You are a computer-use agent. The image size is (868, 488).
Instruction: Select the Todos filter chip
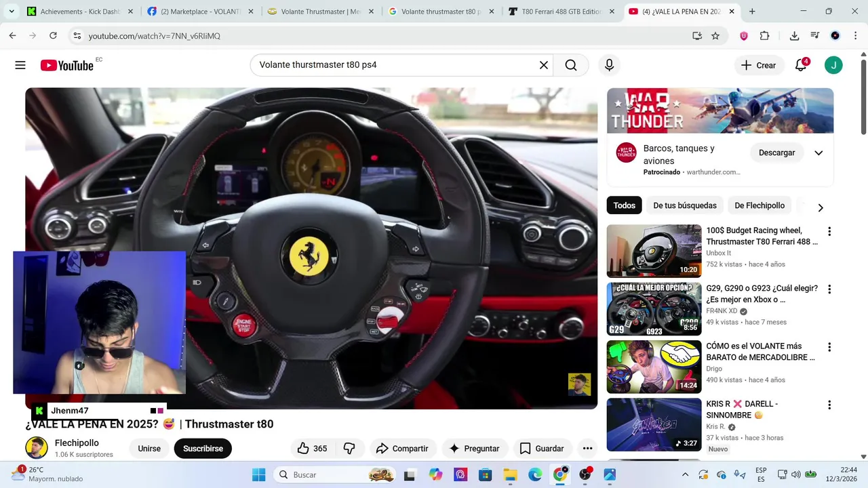(x=625, y=205)
